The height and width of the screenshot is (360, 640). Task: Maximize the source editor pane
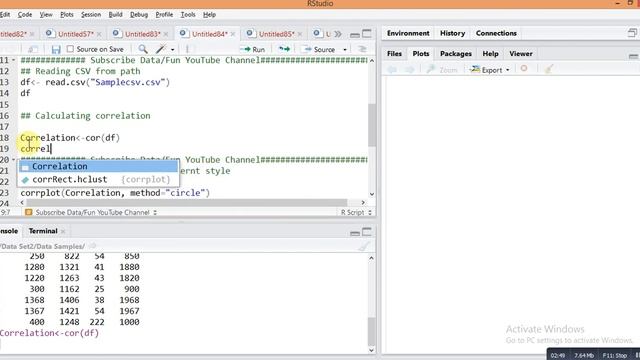click(x=367, y=34)
